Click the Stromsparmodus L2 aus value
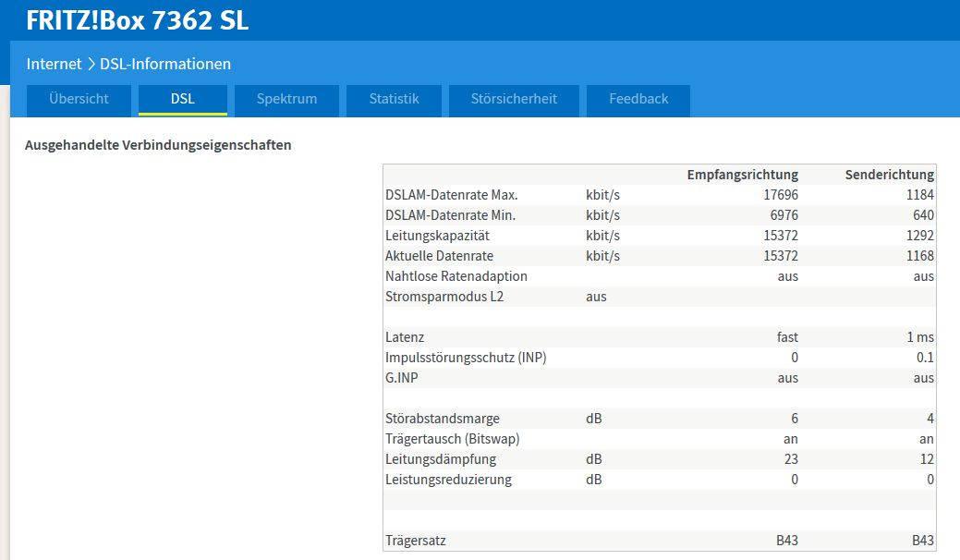The image size is (960, 560). click(596, 297)
